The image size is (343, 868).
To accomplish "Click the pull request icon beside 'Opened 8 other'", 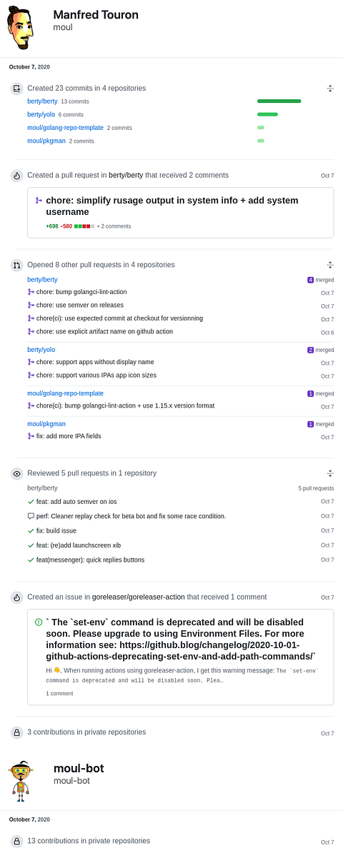I will coord(16,265).
